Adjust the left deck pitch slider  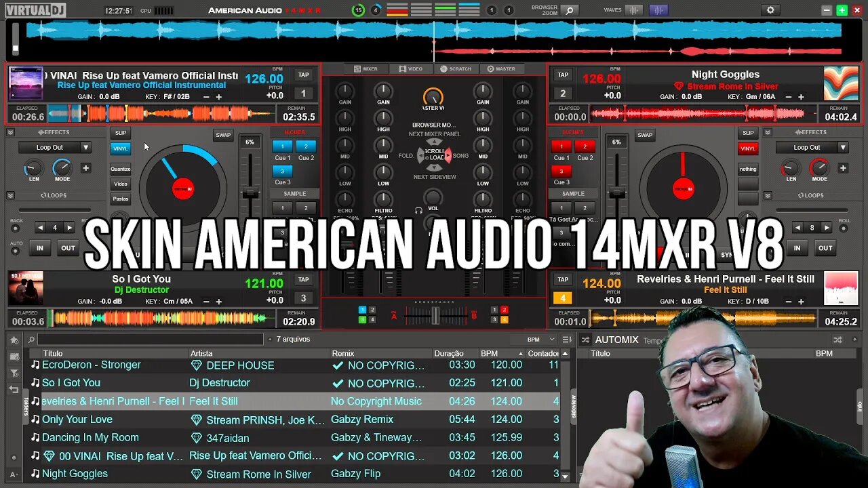pyautogui.click(x=250, y=193)
